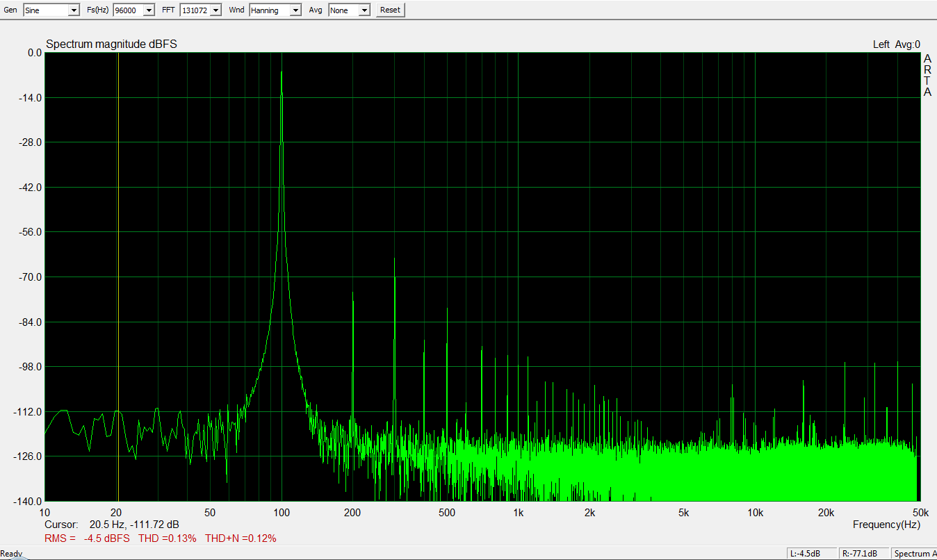Click the THD =0.13% readout

167,538
